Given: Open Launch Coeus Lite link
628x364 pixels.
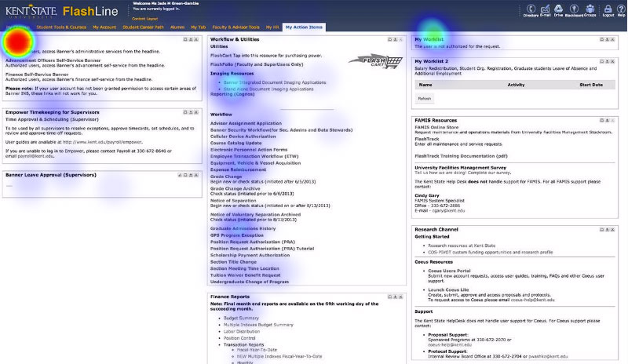Looking at the screenshot, I should click(x=448, y=290).
